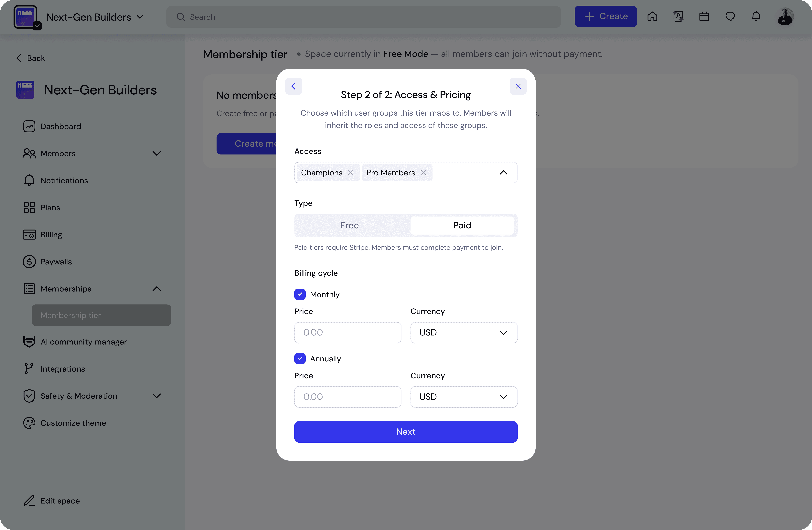Uncheck the Monthly billing checkbox

300,294
